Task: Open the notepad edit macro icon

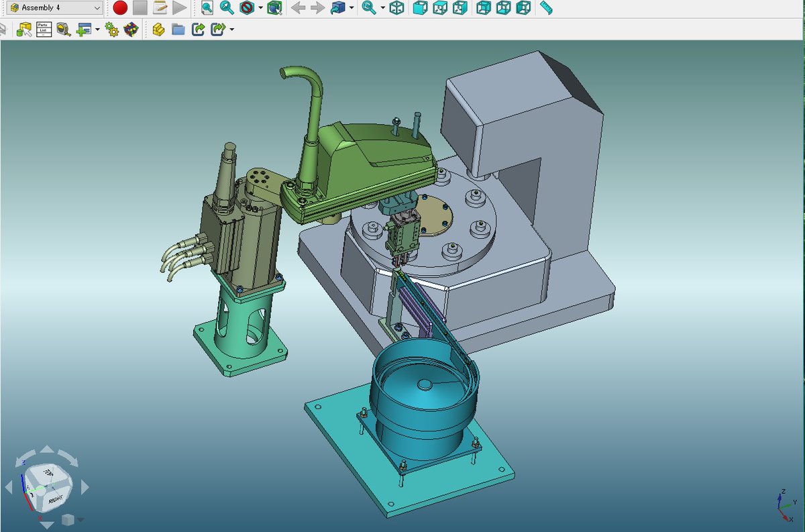Action: point(160,8)
